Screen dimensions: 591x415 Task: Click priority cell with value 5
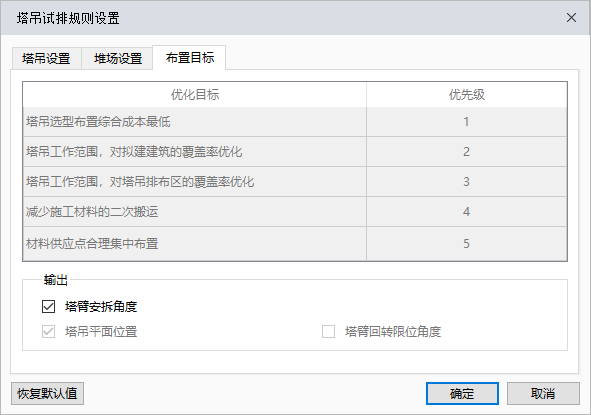[x=467, y=243]
